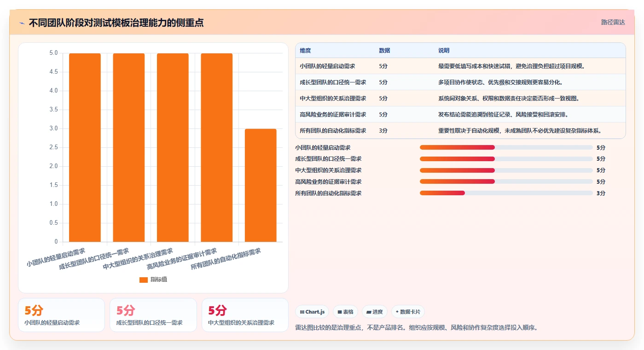Click the 5.0 tick on the y-axis
Viewport: 644px width, 350px height.
(53, 53)
